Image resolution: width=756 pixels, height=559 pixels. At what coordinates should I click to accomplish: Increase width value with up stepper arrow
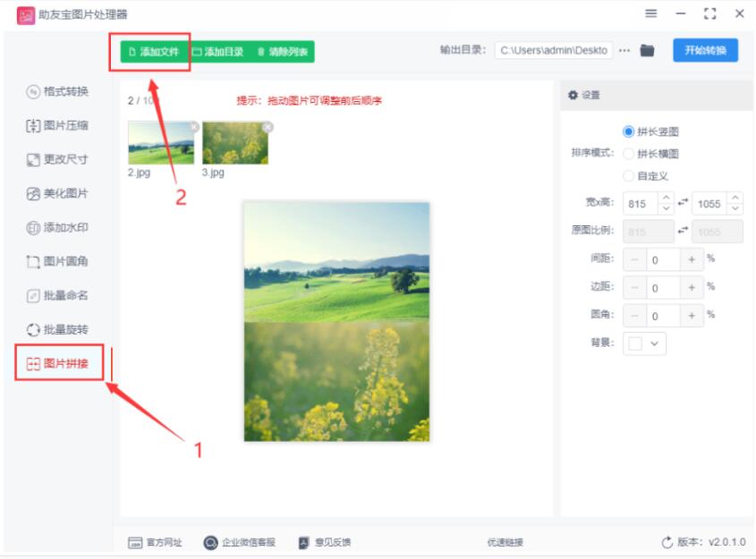point(666,198)
